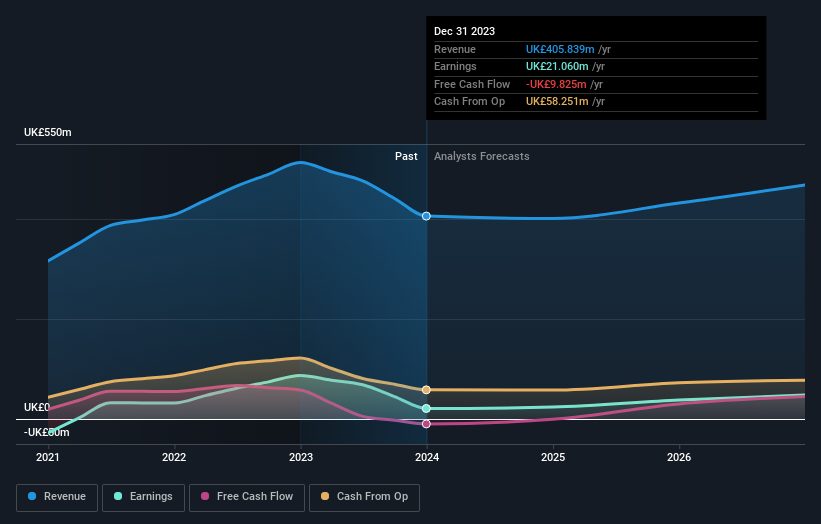Click the Dec 31 2023 tooltip heading
The width and height of the screenshot is (821, 524).
[464, 31]
